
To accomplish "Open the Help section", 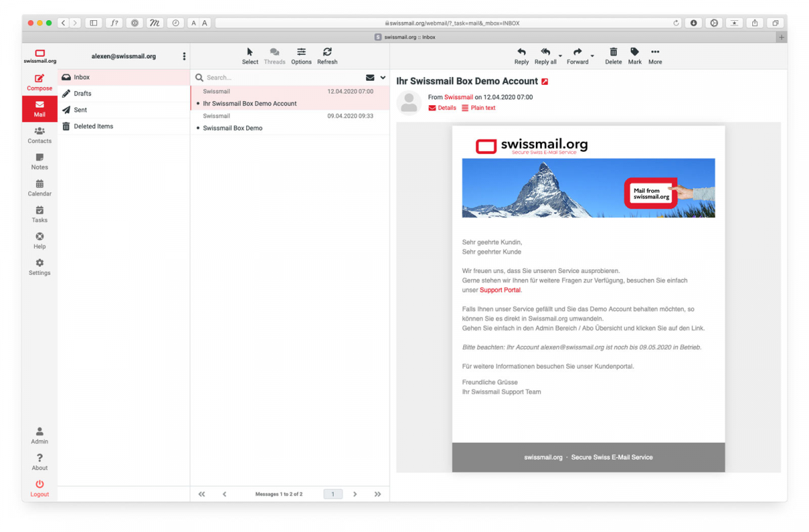I will click(x=40, y=240).
